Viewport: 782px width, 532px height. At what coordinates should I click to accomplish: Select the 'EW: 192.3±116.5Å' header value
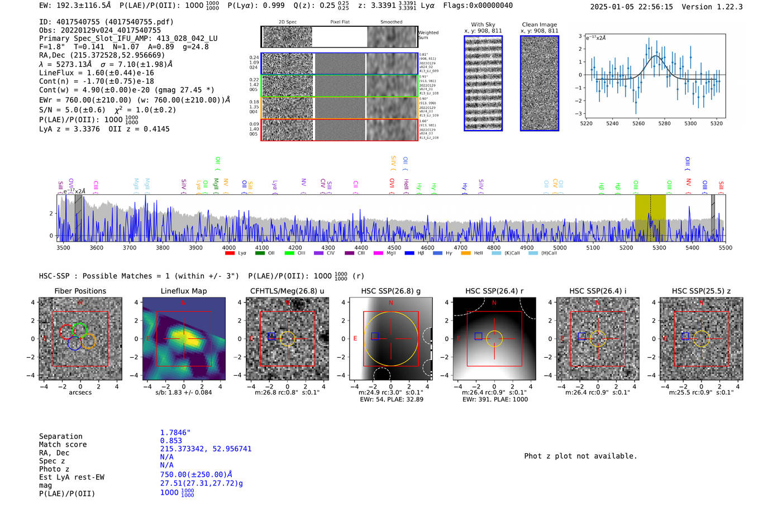click(x=75, y=6)
